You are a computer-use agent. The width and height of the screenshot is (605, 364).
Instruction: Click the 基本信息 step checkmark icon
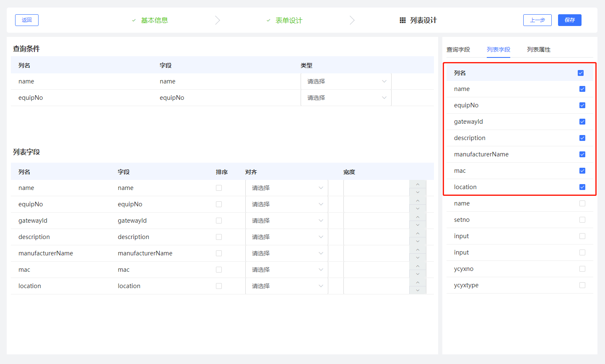(134, 20)
